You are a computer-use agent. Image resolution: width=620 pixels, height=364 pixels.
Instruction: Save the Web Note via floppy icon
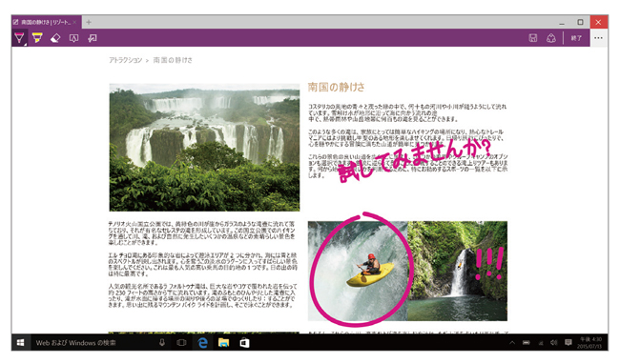532,38
